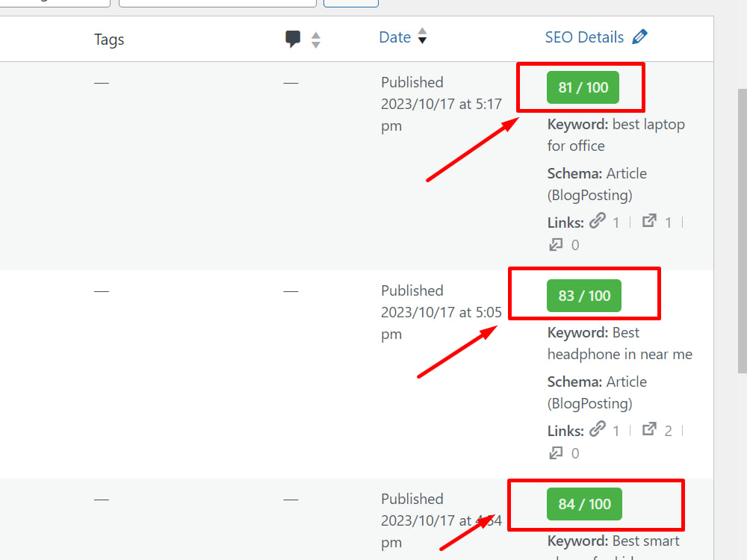Click incoming links icon for Best headphone post
Image resolution: width=747 pixels, height=560 pixels.
point(556,452)
